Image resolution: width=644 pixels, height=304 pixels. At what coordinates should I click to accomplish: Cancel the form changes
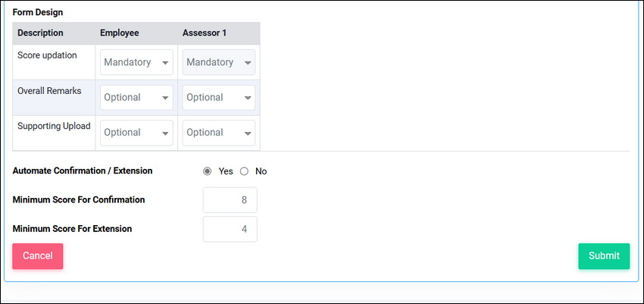click(x=38, y=256)
